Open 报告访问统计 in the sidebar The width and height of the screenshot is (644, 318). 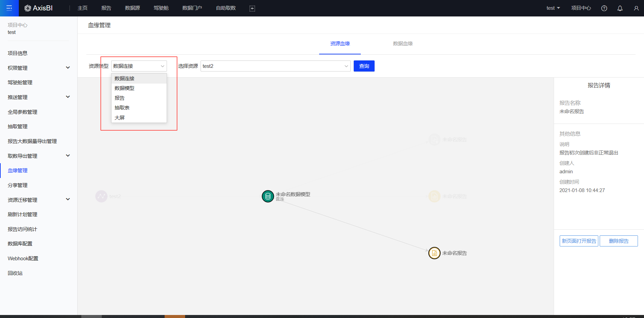23,229
